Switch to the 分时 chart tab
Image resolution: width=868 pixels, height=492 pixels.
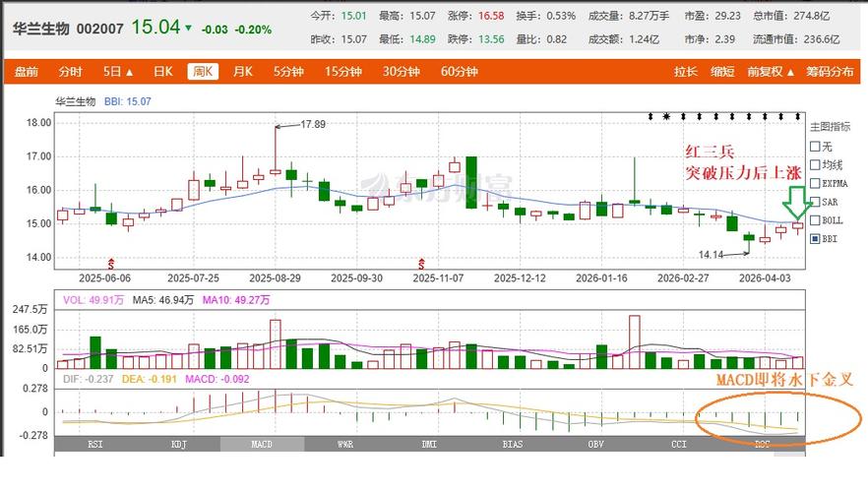click(70, 72)
